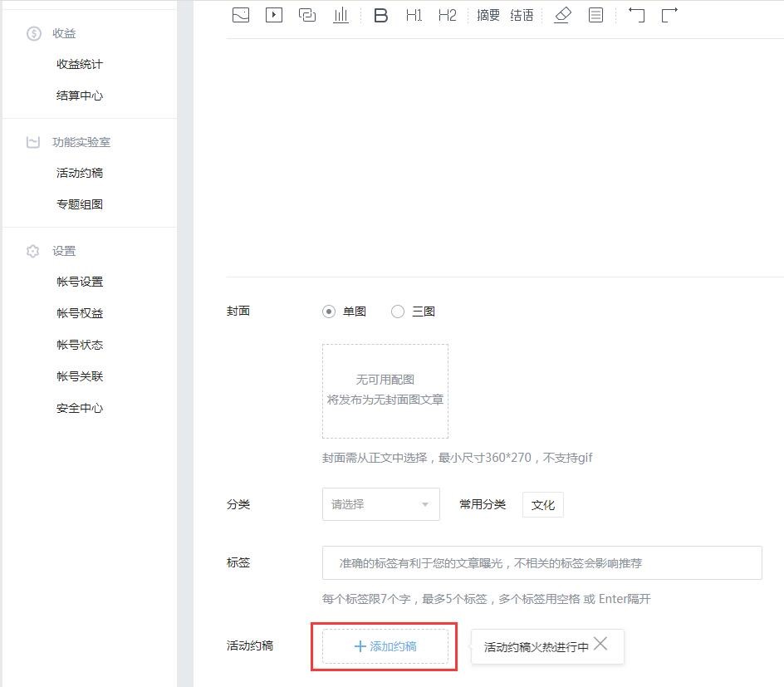784x687 pixels.
Task: Insert conclusion block via 结语
Action: tap(522, 15)
